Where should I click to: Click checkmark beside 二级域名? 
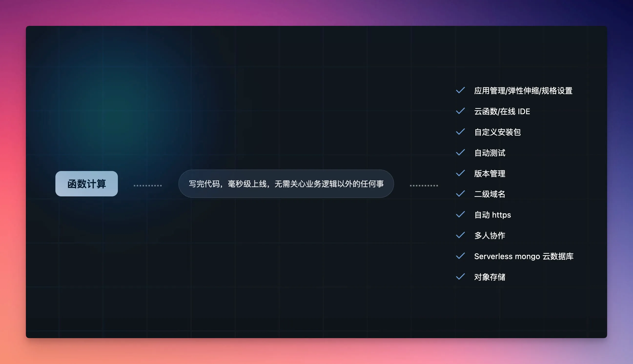460,194
